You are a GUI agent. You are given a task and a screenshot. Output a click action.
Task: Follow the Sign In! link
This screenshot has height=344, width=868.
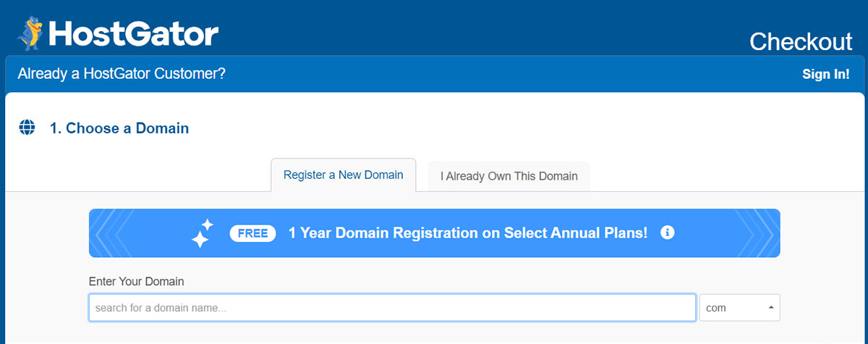point(826,74)
